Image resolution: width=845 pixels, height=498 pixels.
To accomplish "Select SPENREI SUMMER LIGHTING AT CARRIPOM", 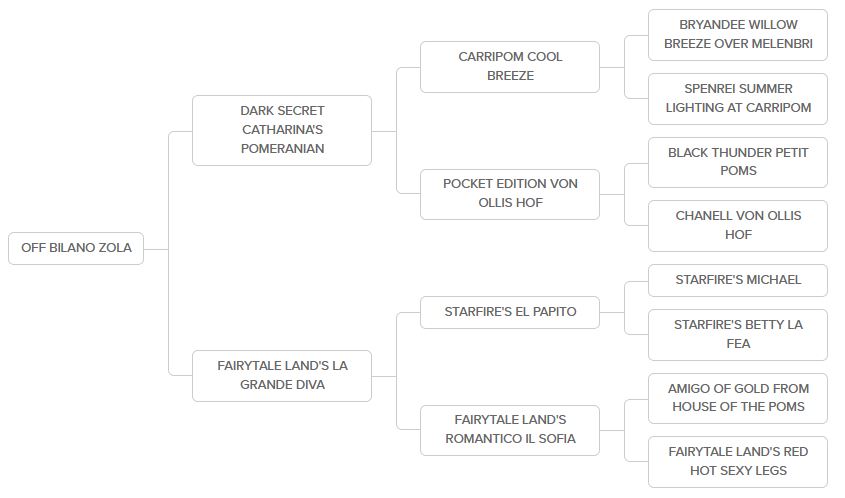I will (738, 98).
